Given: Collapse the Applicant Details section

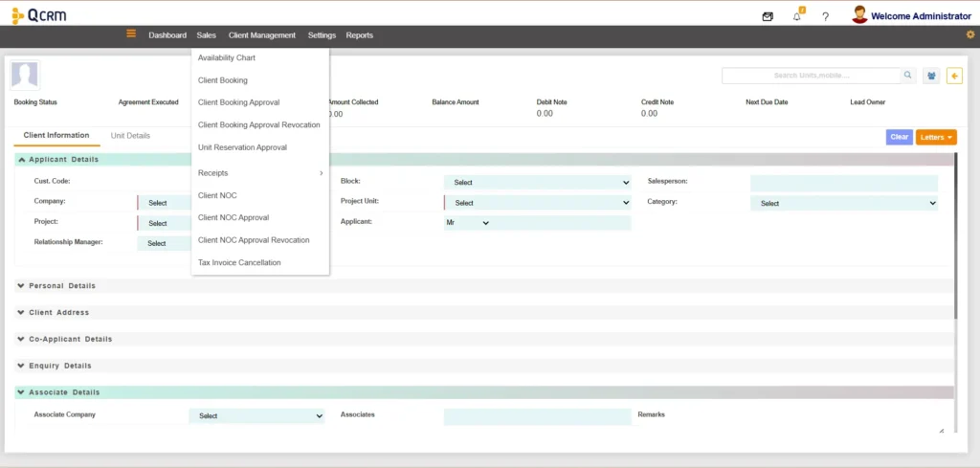Looking at the screenshot, I should (x=484, y=159).
